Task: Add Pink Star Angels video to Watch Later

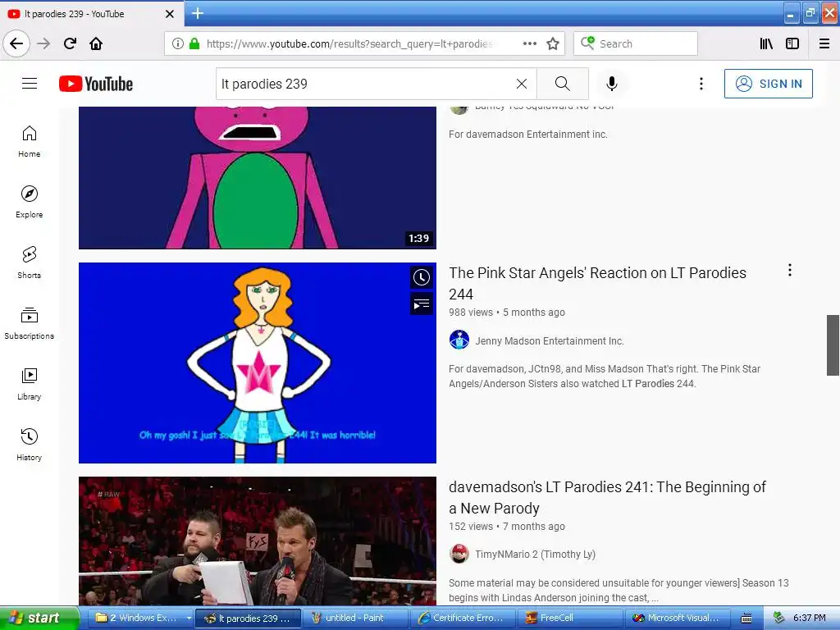Action: (x=422, y=277)
